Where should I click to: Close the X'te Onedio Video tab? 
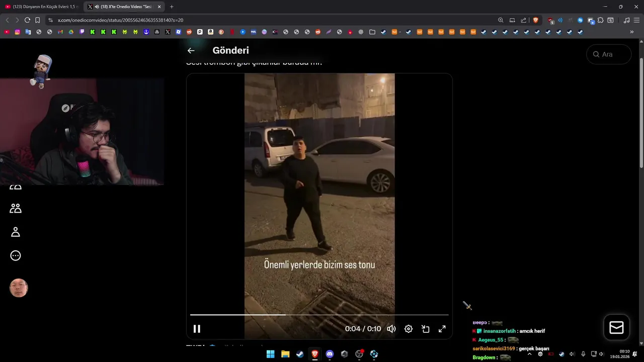click(x=159, y=7)
